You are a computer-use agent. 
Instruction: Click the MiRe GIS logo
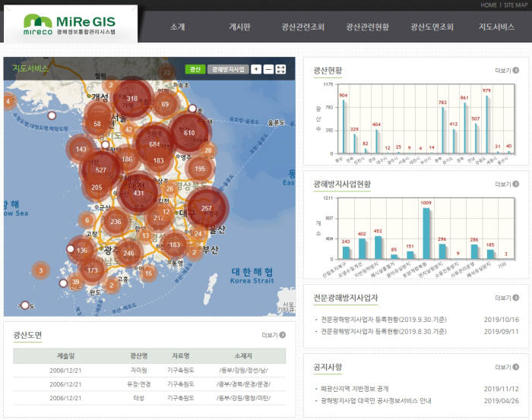(70, 24)
